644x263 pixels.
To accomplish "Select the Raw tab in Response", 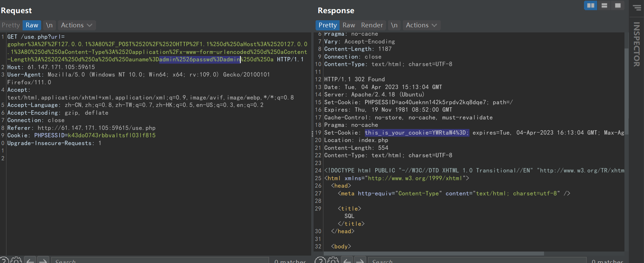I will point(349,25).
